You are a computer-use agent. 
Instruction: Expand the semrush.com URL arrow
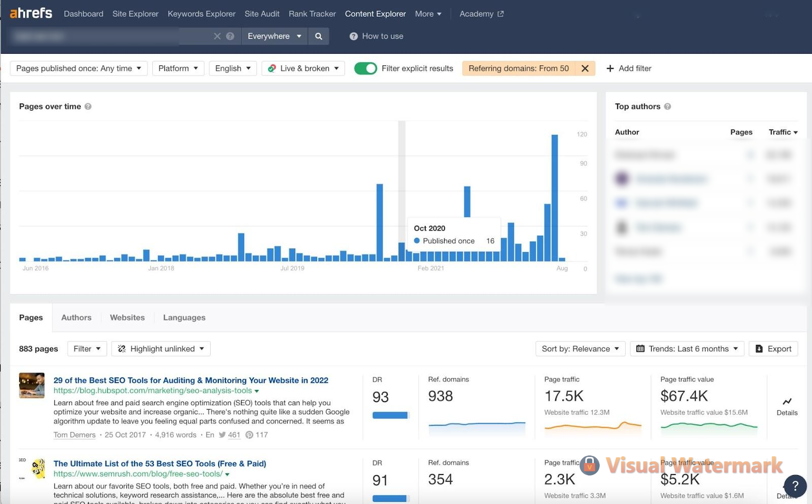(x=227, y=474)
